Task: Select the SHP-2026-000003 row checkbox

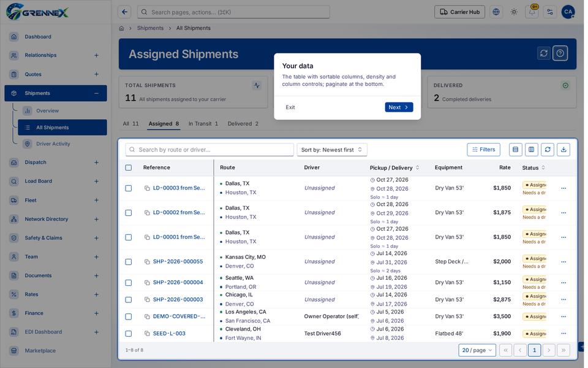Action: [x=128, y=300]
